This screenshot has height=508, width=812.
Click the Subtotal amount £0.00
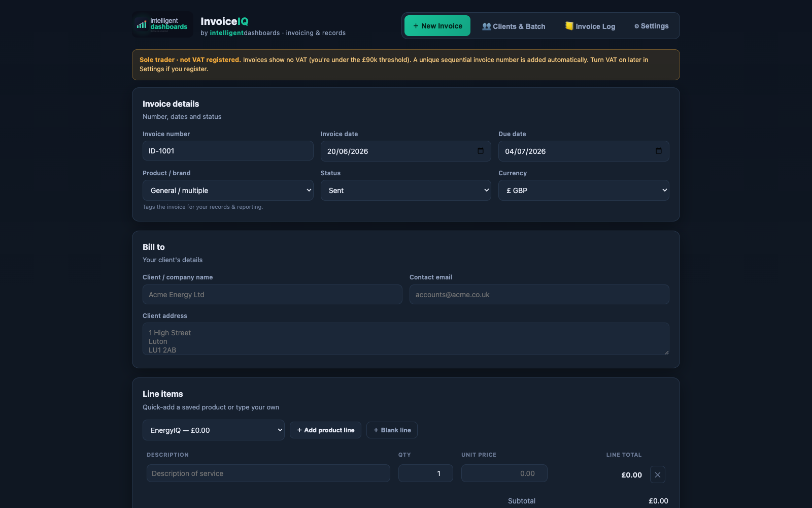[658, 501]
